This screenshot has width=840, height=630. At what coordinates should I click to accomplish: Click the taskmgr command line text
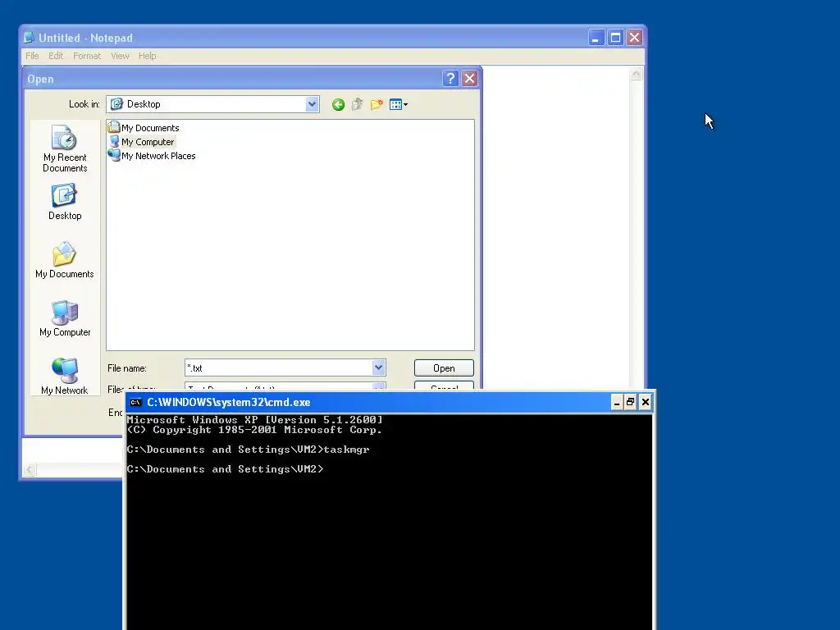point(347,450)
